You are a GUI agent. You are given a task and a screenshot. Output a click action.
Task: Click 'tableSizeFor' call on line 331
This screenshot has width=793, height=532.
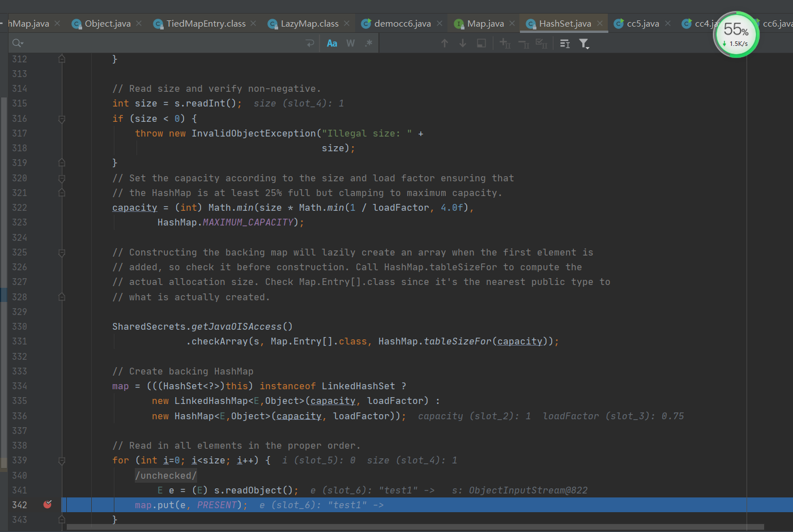(x=458, y=341)
